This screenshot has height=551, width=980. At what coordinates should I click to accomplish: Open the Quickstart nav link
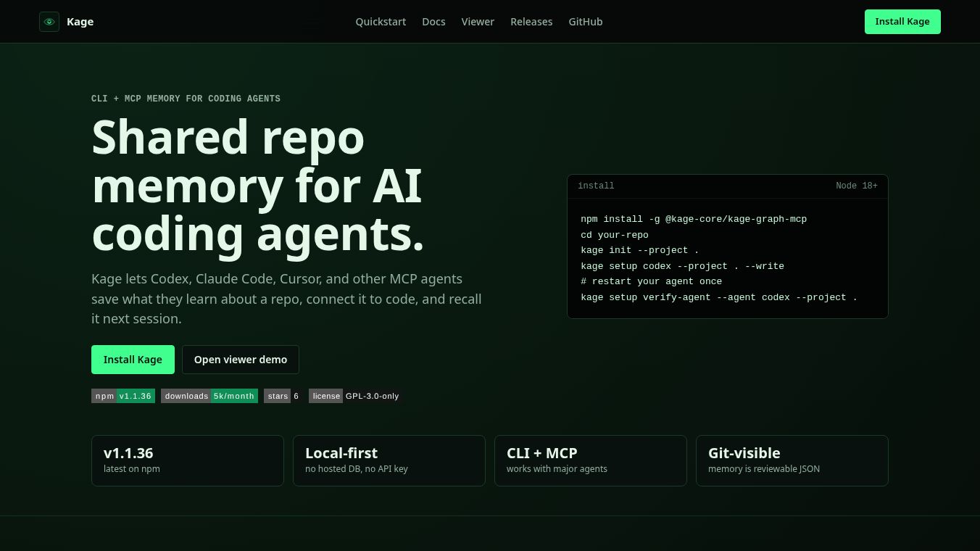pyautogui.click(x=381, y=22)
